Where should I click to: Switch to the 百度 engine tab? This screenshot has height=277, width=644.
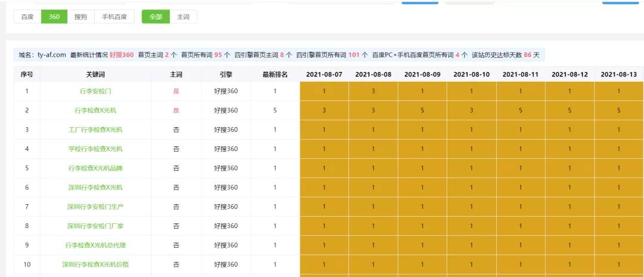point(27,17)
